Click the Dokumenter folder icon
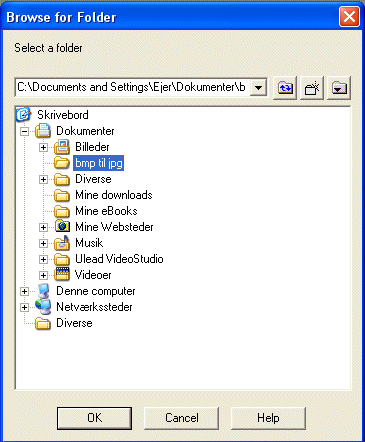 [x=43, y=131]
